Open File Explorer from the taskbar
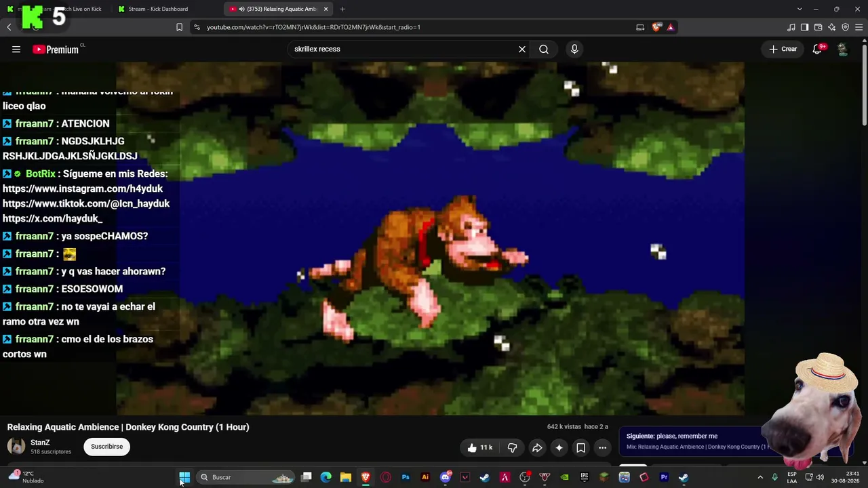This screenshot has width=868, height=488. click(346, 477)
